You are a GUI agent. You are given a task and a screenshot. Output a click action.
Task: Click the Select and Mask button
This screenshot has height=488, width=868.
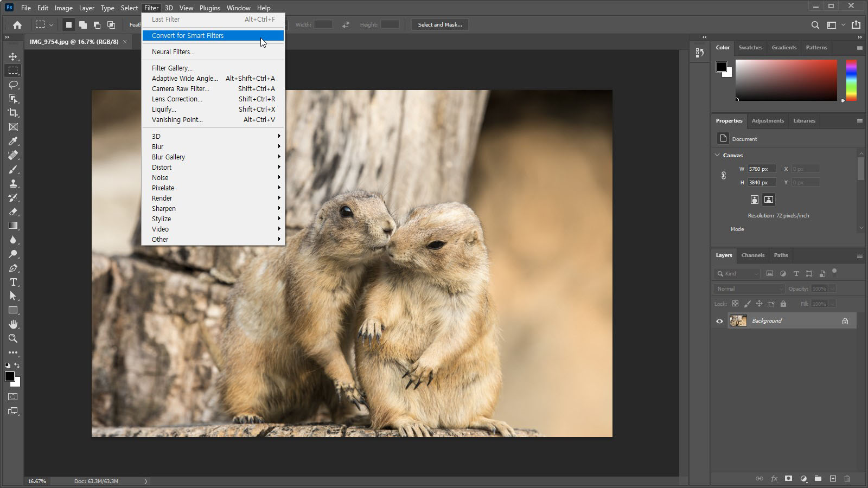point(440,25)
